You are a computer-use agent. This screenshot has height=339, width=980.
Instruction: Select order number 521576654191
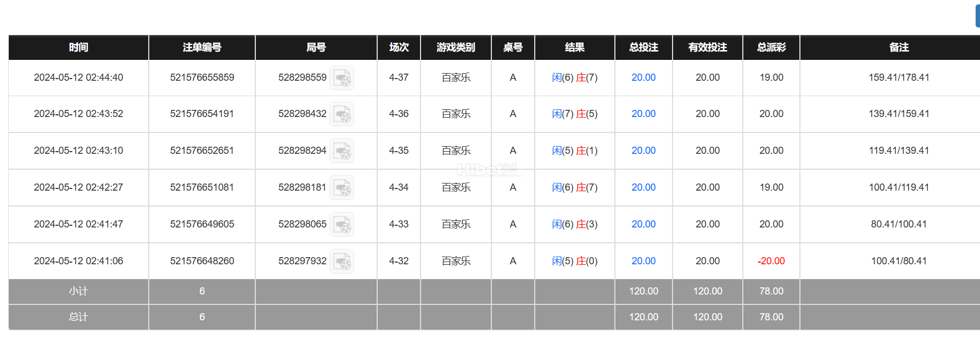(202, 114)
